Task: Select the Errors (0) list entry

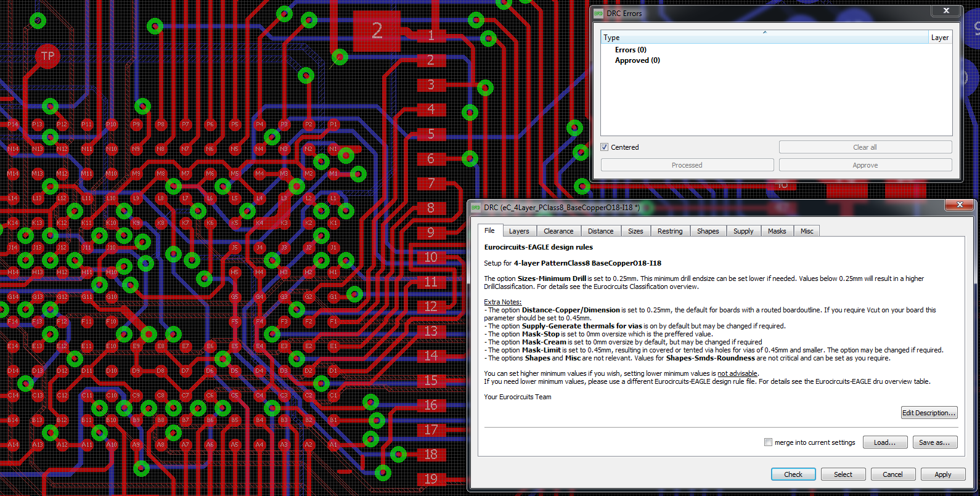Action: pos(631,50)
